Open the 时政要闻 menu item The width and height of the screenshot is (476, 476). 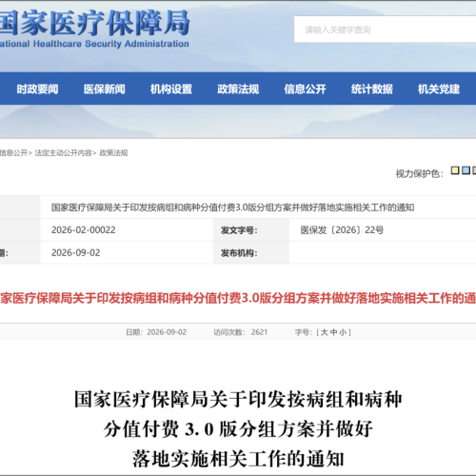point(37,89)
